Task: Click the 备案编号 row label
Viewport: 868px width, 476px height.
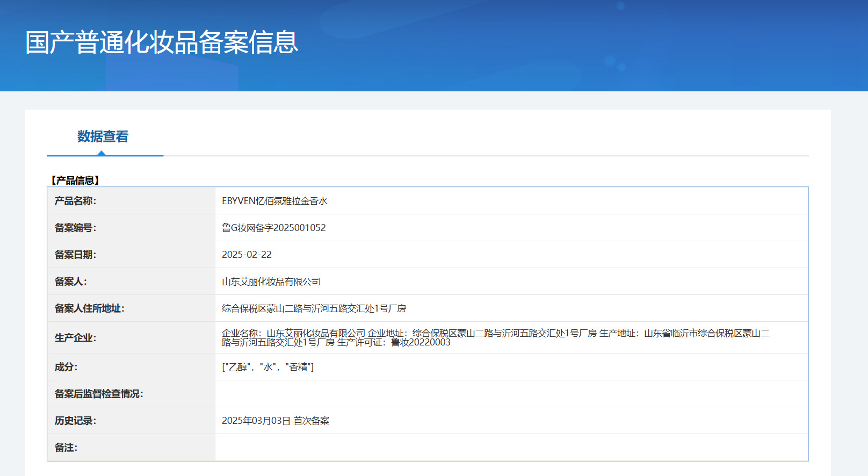Action: [x=75, y=228]
